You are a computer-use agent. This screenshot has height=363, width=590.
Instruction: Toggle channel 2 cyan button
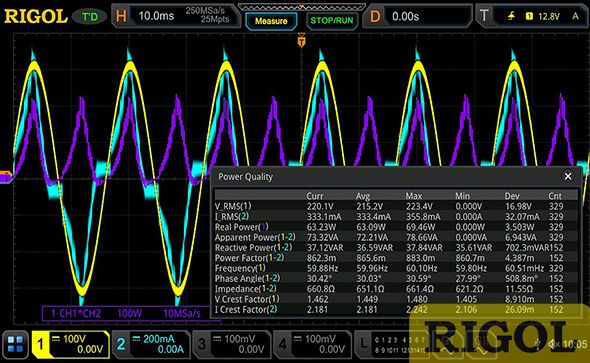151,344
